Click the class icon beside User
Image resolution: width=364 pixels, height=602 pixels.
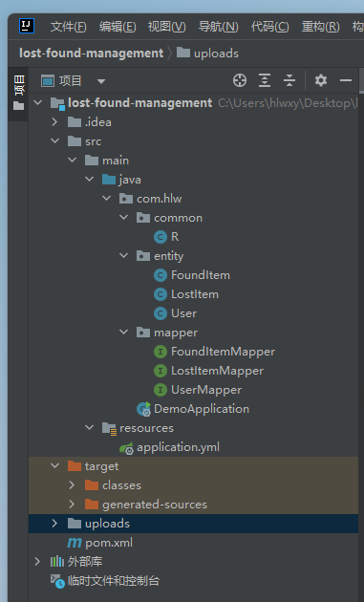tap(161, 313)
